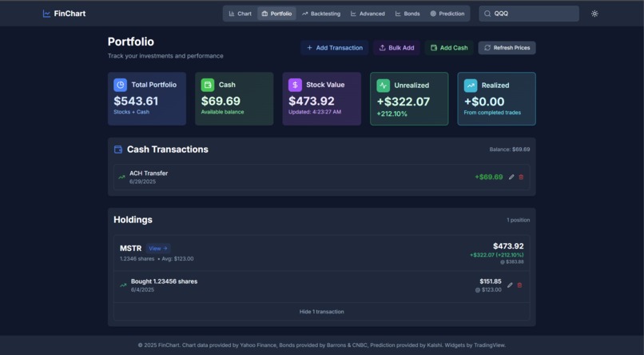
Task: Click the $473.92 Stock Value amount
Action: tap(312, 101)
